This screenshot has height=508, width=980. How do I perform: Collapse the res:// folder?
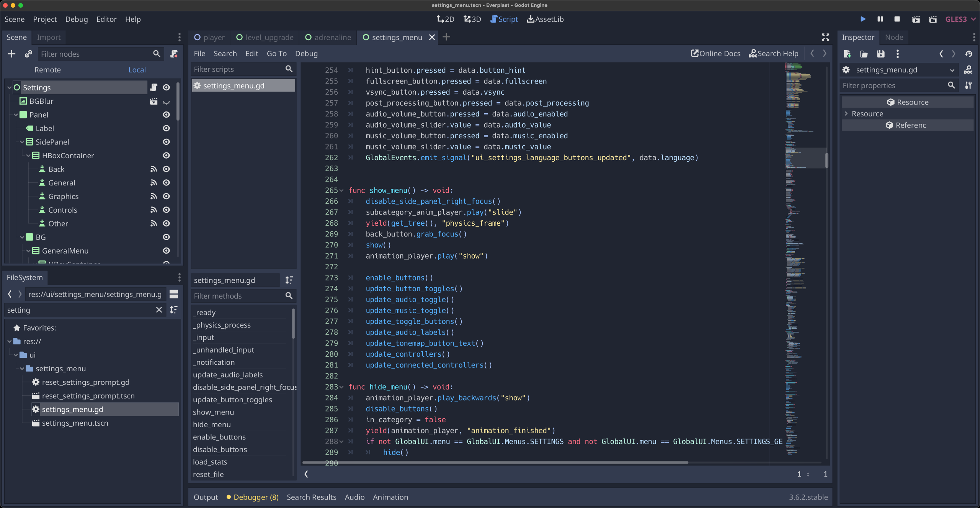pyautogui.click(x=9, y=341)
